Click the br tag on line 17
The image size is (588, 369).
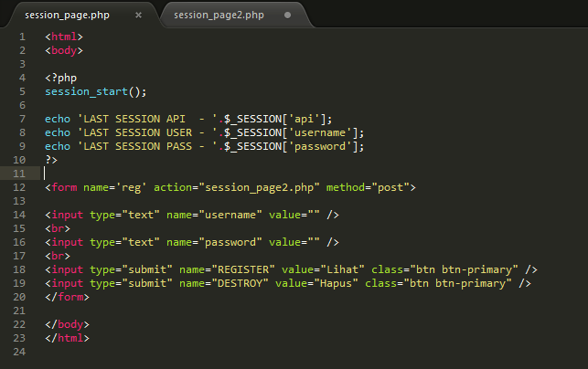coord(58,256)
